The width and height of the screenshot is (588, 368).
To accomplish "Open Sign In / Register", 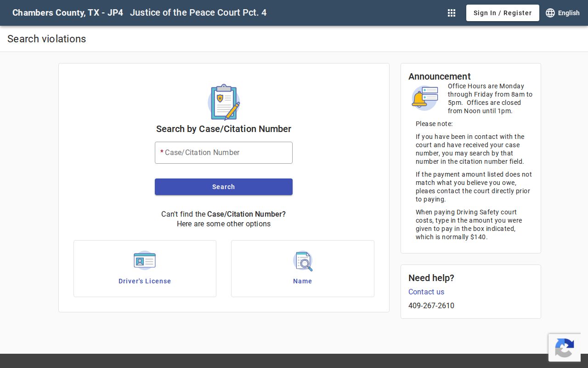I will tap(503, 13).
